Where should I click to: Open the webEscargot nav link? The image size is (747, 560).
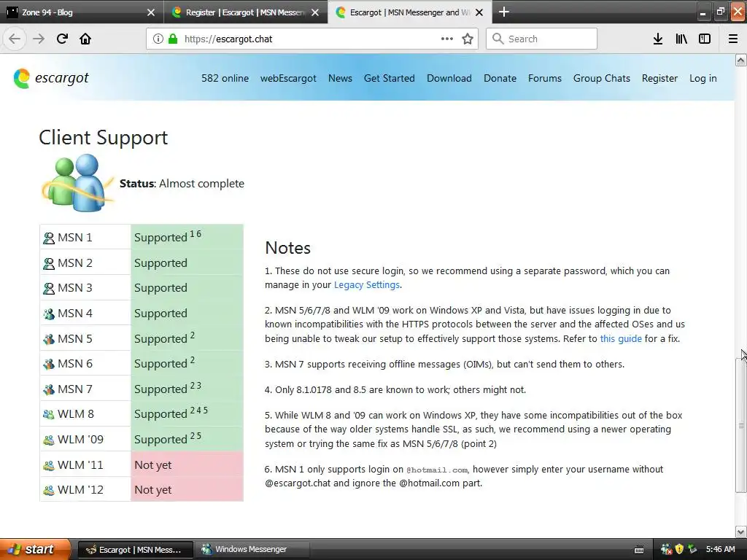[288, 78]
